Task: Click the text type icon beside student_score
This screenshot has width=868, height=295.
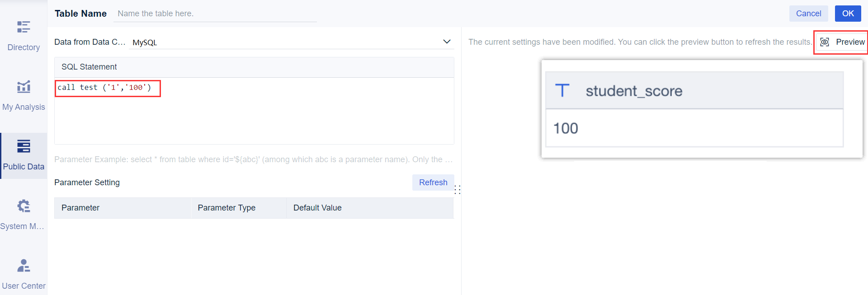Action: point(562,91)
